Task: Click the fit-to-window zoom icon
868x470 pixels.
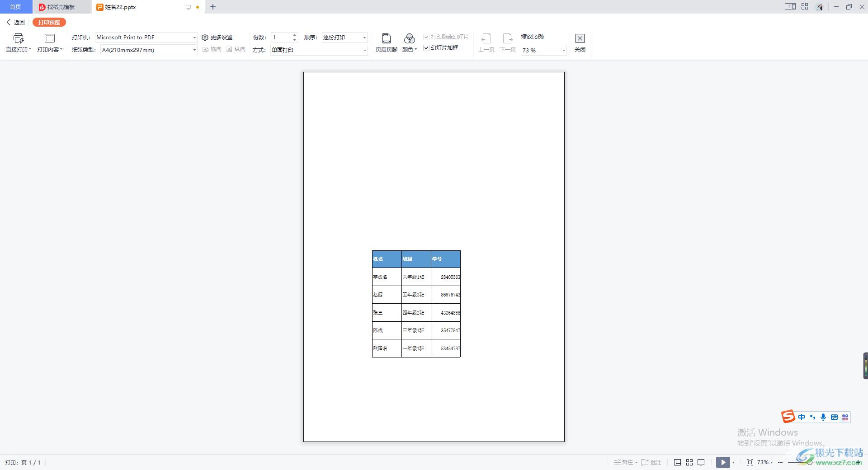Action: coord(750,462)
